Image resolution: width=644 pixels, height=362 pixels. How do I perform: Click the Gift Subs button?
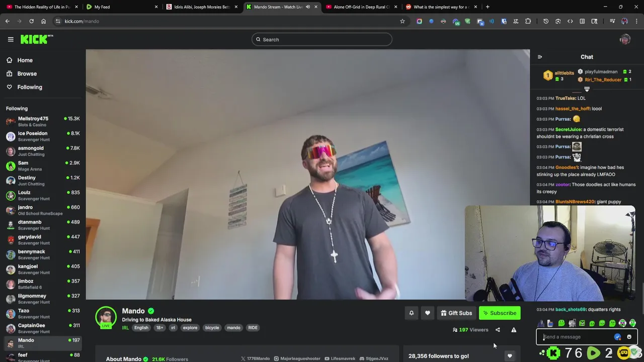[x=456, y=313]
